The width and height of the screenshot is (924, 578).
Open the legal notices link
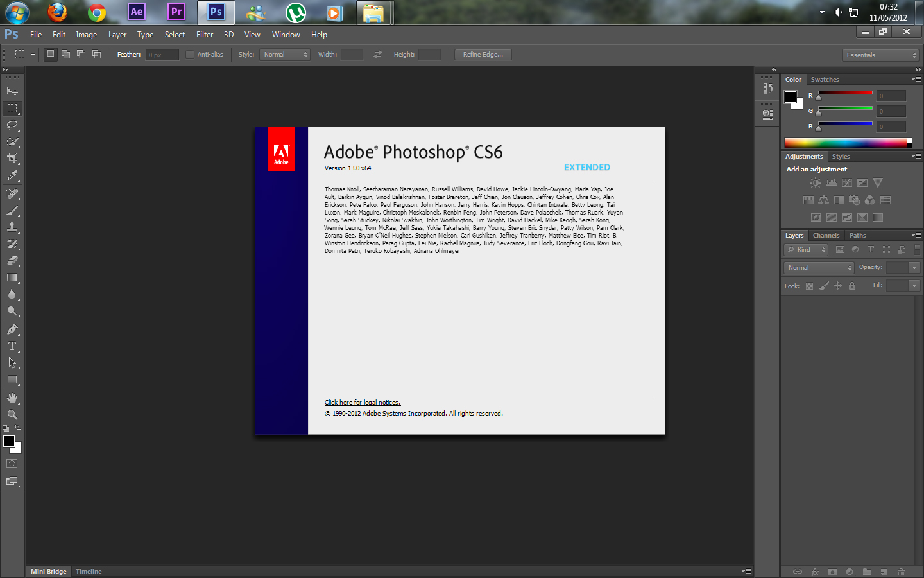click(x=363, y=403)
